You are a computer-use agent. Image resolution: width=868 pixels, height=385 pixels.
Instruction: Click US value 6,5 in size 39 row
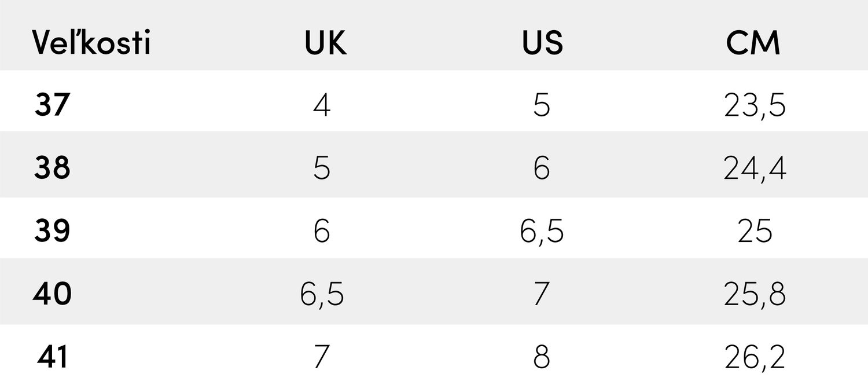pos(542,232)
